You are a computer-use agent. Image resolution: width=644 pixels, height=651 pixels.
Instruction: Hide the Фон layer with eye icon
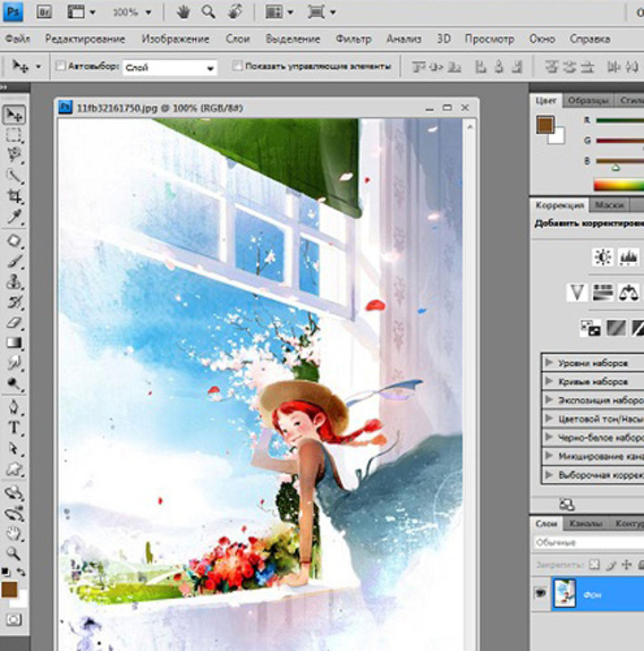541,594
